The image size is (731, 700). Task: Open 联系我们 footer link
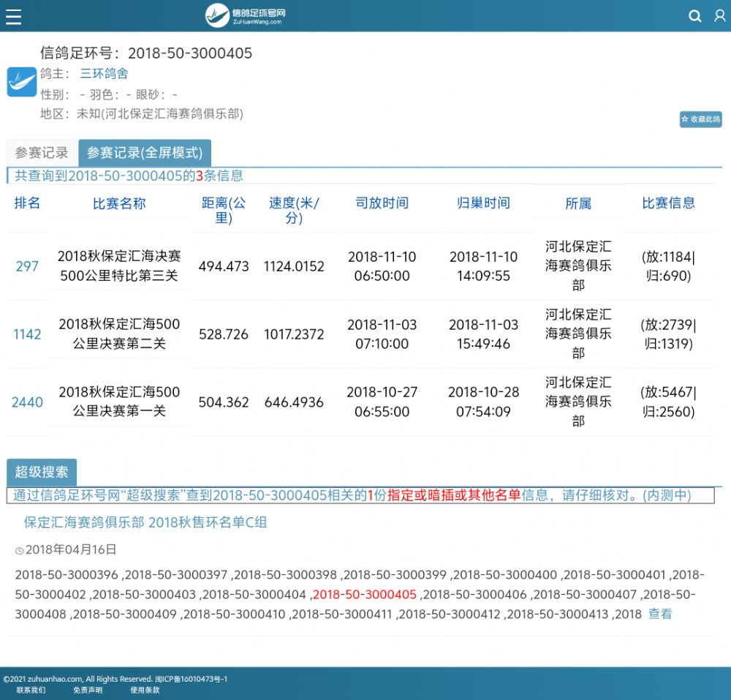[x=31, y=690]
